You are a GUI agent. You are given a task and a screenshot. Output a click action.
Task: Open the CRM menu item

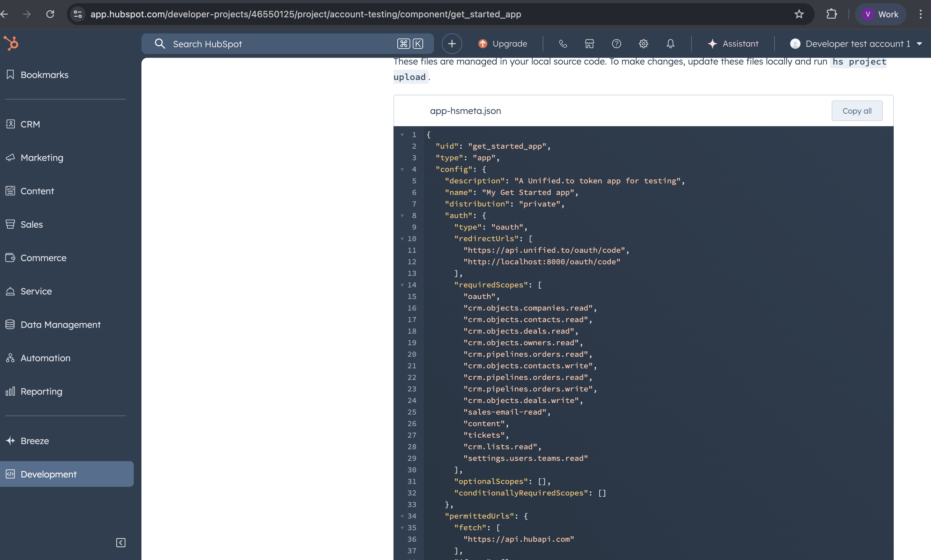(x=30, y=124)
